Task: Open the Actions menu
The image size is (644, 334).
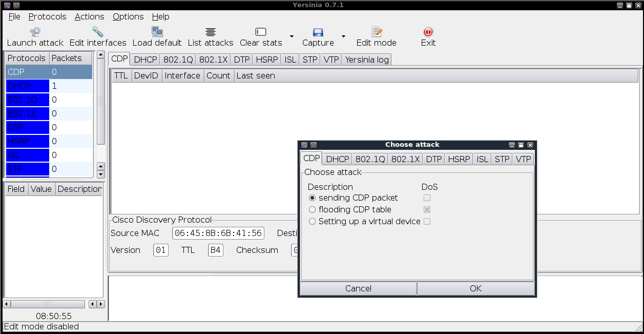Action: 89,16
